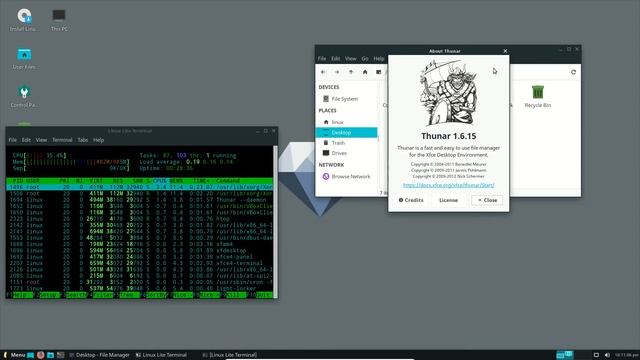Open the volume icon in system tray

click(607, 355)
